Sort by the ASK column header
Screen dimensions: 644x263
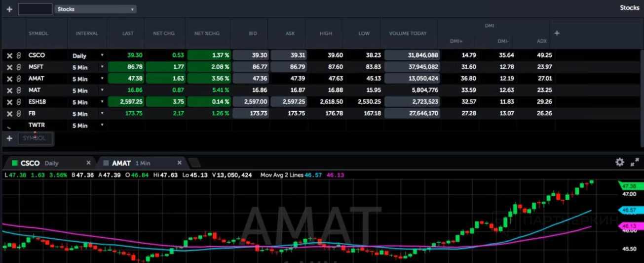click(290, 34)
